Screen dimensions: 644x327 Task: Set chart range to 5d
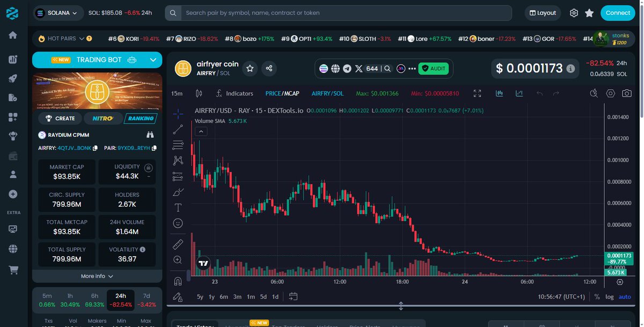264,296
